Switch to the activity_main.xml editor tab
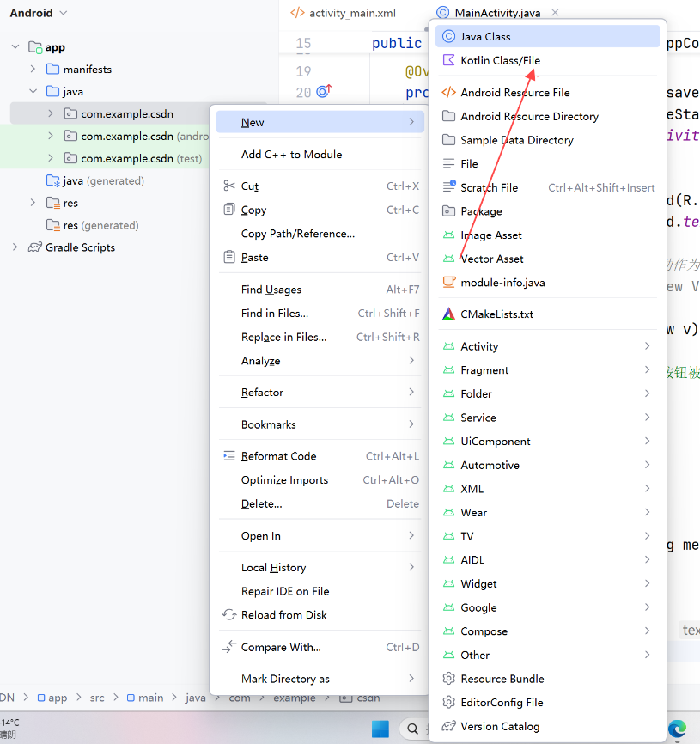The height and width of the screenshot is (744, 700). tap(344, 13)
